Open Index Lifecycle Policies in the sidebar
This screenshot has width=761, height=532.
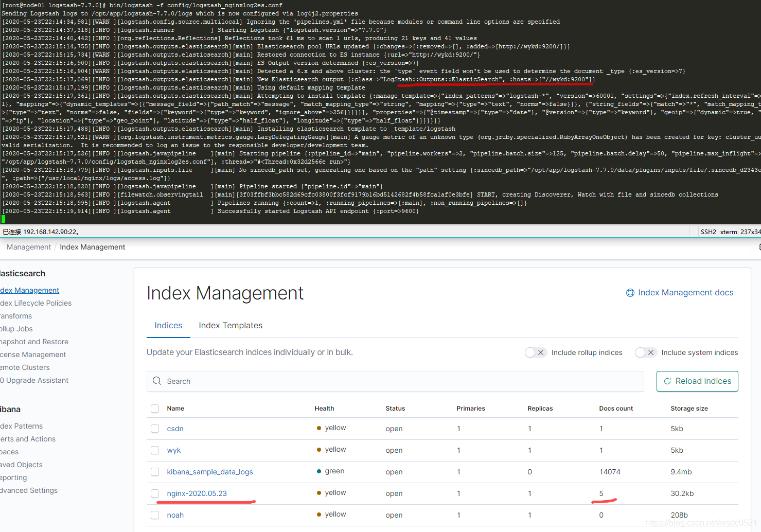36,303
